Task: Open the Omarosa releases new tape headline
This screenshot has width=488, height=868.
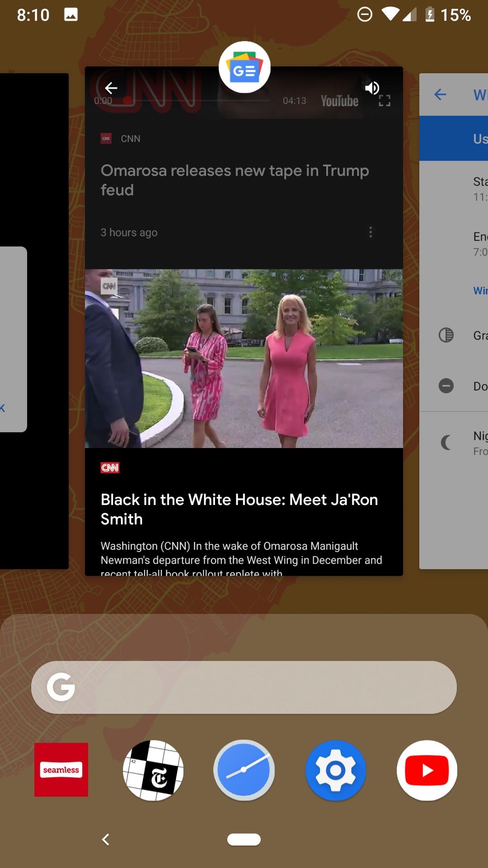Action: coord(235,180)
